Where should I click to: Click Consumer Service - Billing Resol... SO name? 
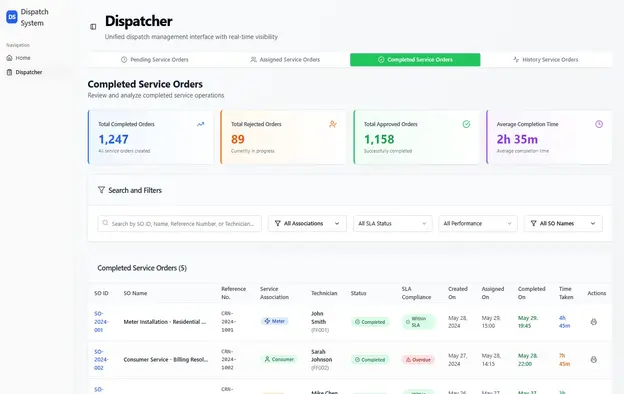(166, 359)
